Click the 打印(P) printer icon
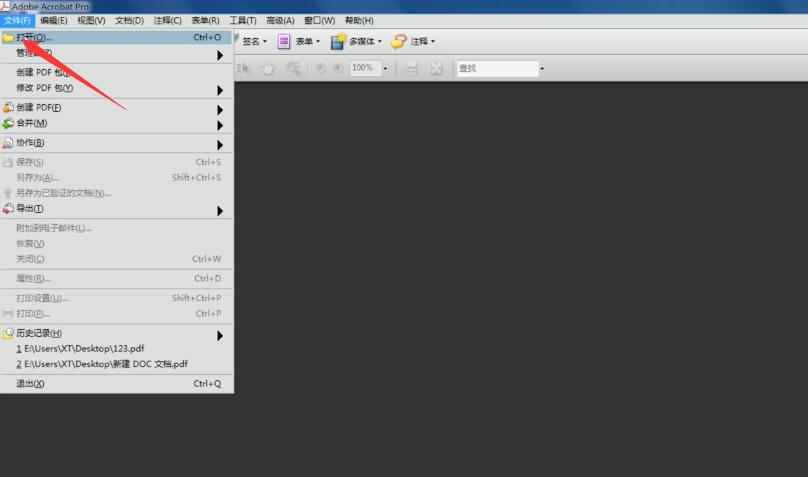The height and width of the screenshot is (477, 808). pyautogui.click(x=8, y=314)
